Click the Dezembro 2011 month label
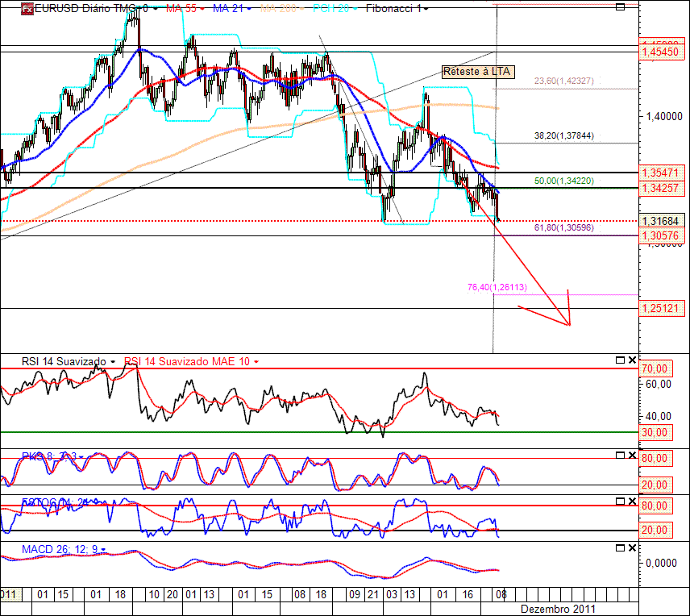The width and height of the screenshot is (690, 616). [x=558, y=609]
